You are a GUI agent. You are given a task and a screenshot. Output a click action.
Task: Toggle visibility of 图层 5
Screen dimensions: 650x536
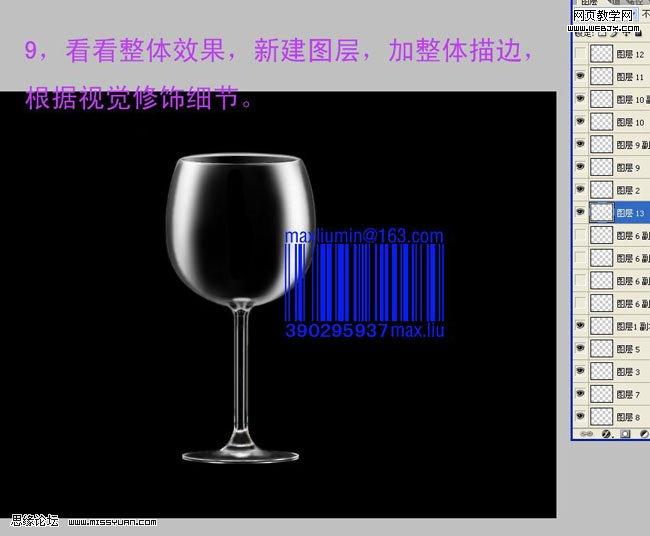[580, 348]
